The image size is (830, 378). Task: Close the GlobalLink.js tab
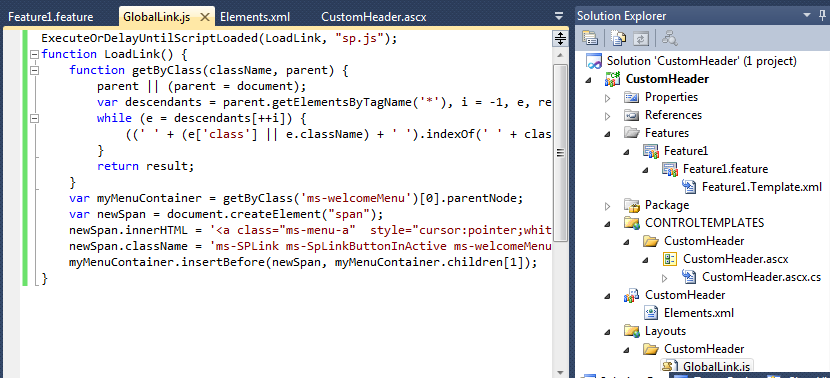tap(204, 16)
